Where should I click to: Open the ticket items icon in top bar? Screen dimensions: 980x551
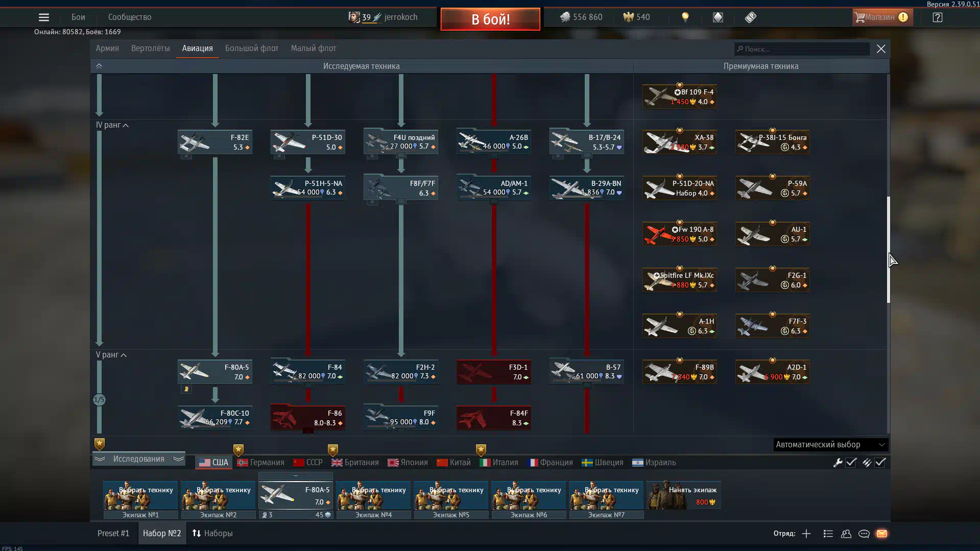click(750, 17)
